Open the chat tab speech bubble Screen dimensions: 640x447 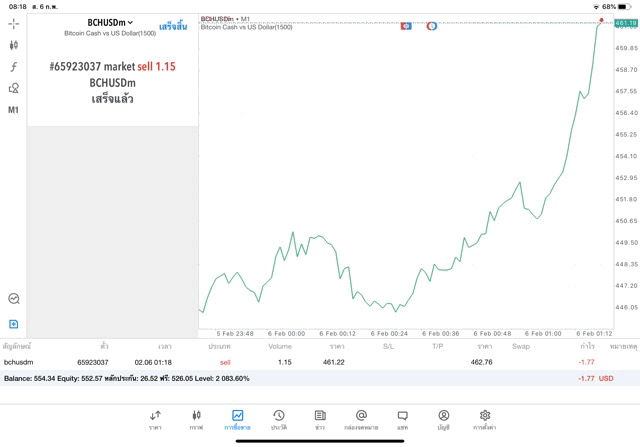pos(402,420)
